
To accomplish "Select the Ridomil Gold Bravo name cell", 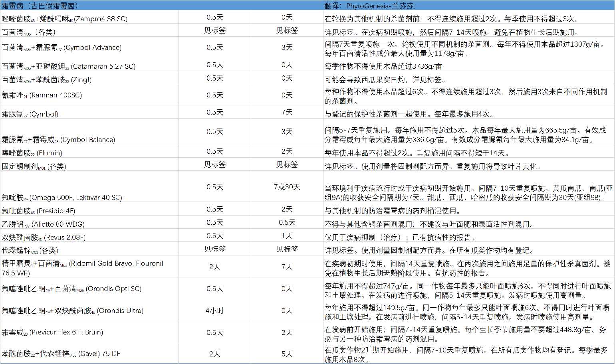I will pyautogui.click(x=82, y=268).
